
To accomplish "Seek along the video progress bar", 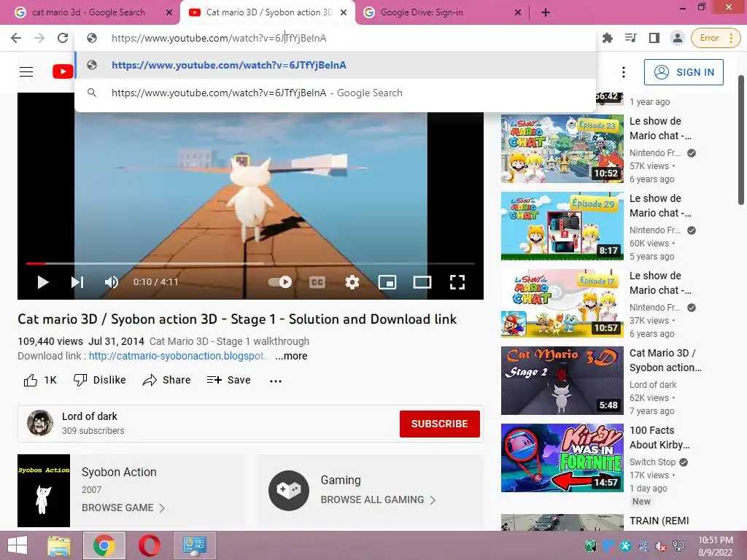I will click(x=250, y=263).
